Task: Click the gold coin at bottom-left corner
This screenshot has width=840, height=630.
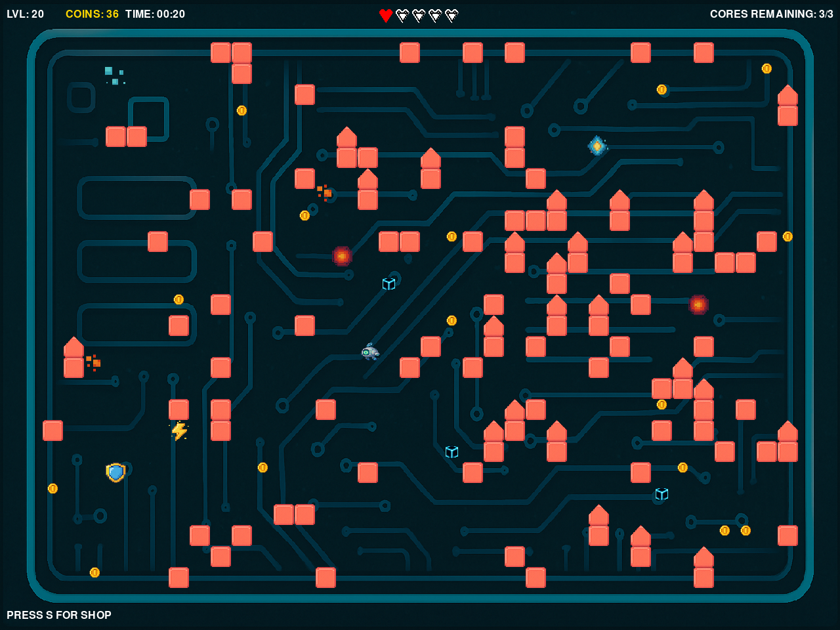Action: [94, 572]
